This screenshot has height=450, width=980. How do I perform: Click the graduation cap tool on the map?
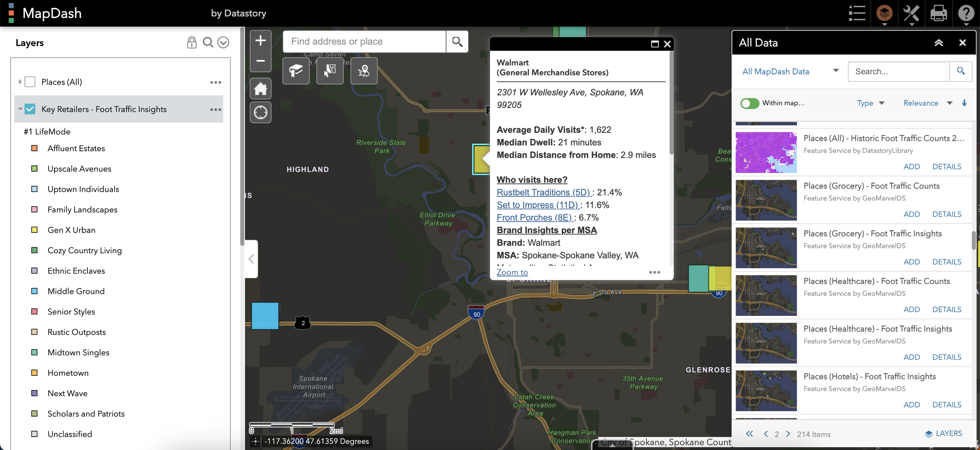click(296, 71)
